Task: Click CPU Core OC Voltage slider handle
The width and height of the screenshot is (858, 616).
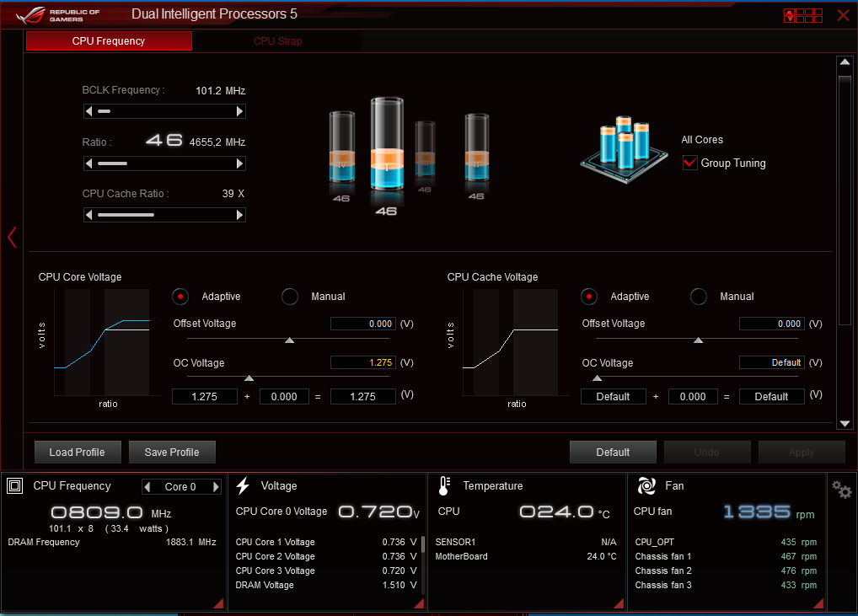Action: click(x=249, y=378)
